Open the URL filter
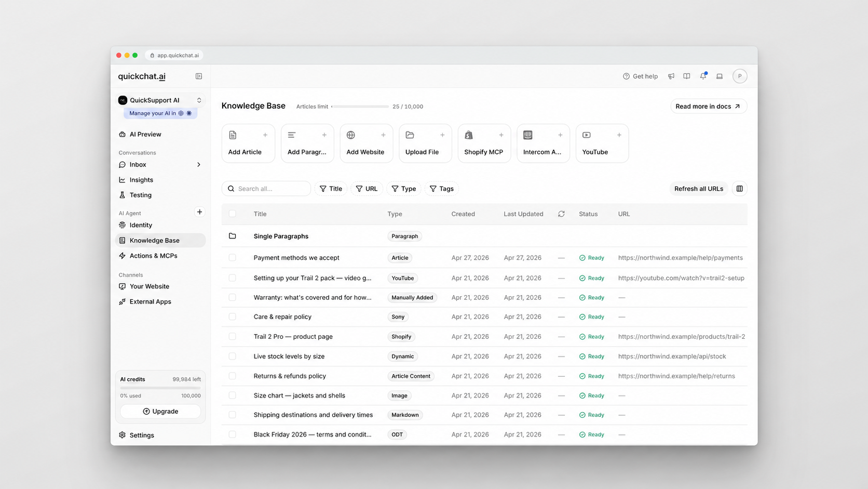Viewport: 868px width, 489px height. click(367, 189)
